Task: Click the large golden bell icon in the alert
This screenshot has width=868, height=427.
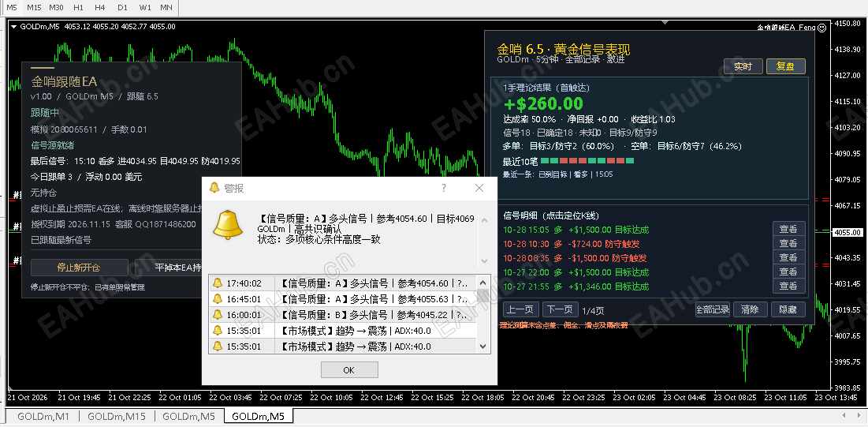Action: click(x=229, y=225)
